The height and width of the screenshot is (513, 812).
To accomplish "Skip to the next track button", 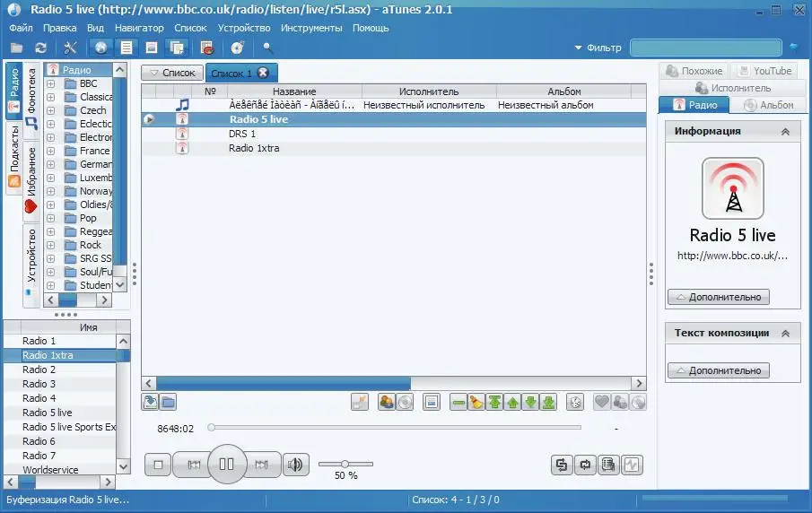I will tap(262, 465).
